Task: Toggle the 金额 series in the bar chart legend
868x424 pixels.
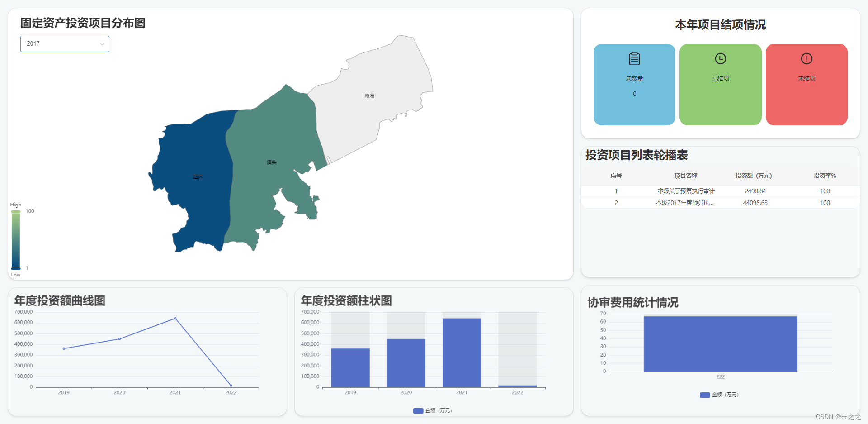Action: (x=432, y=411)
